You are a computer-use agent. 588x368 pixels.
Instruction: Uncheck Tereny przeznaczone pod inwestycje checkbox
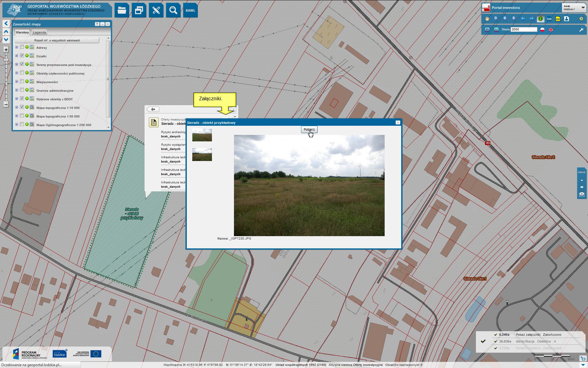click(x=22, y=64)
